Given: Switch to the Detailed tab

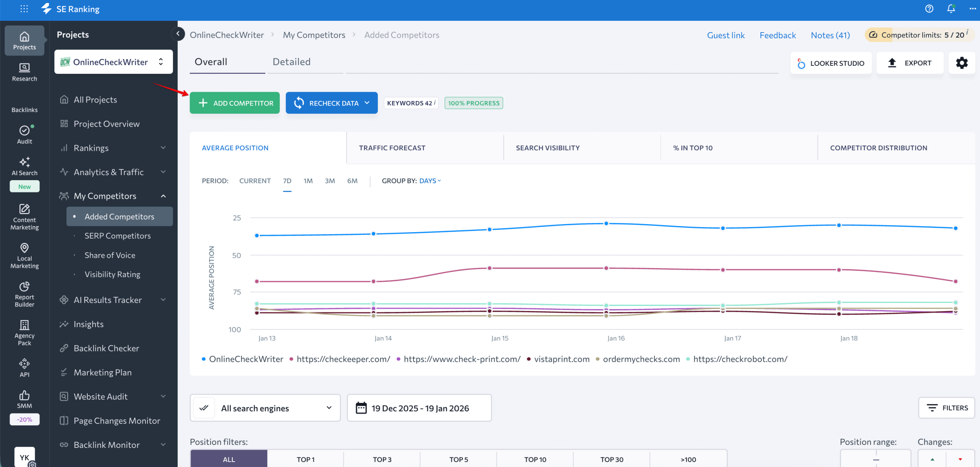Looking at the screenshot, I should pyautogui.click(x=291, y=62).
